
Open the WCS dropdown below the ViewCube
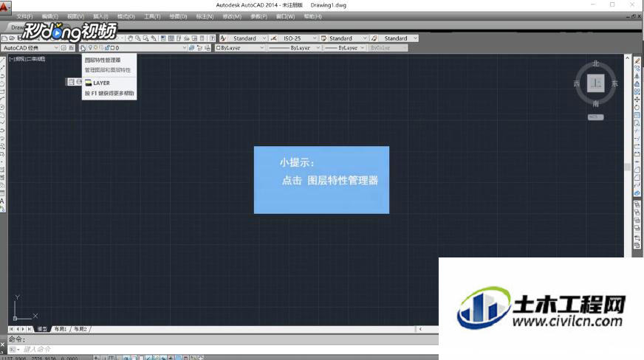coord(595,117)
